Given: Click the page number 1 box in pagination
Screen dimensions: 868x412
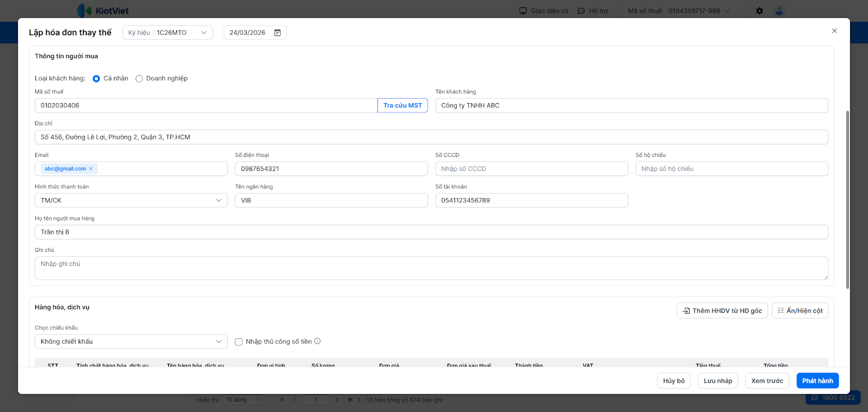Looking at the screenshot, I should (316, 400).
